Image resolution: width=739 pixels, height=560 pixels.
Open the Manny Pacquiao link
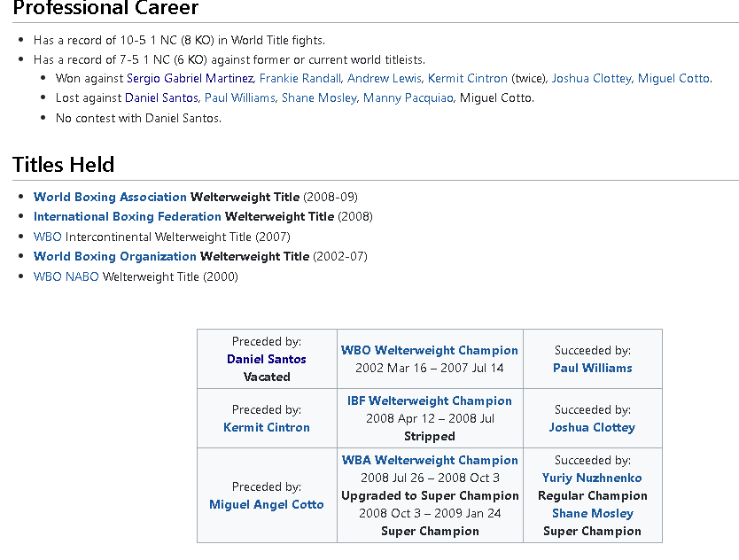coord(407,97)
